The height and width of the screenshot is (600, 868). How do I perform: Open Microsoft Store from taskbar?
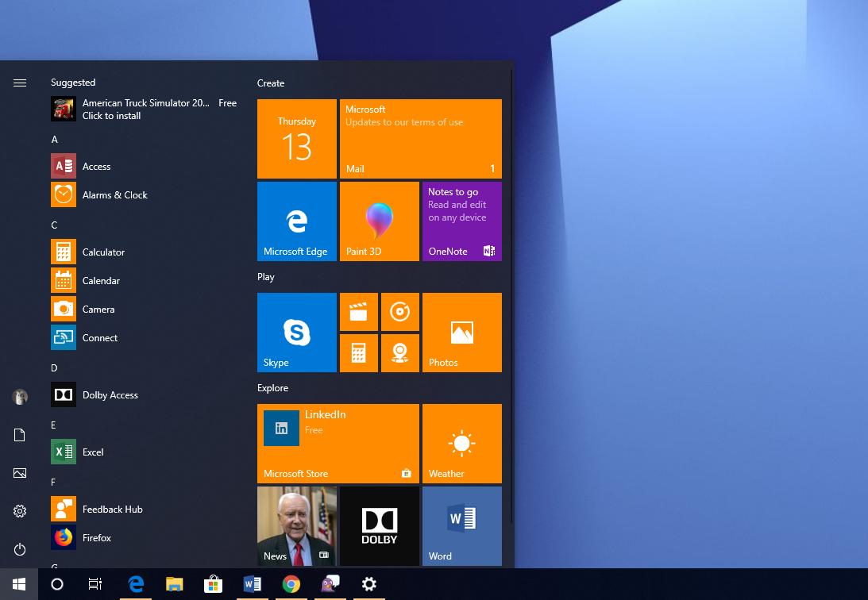pos(213,584)
